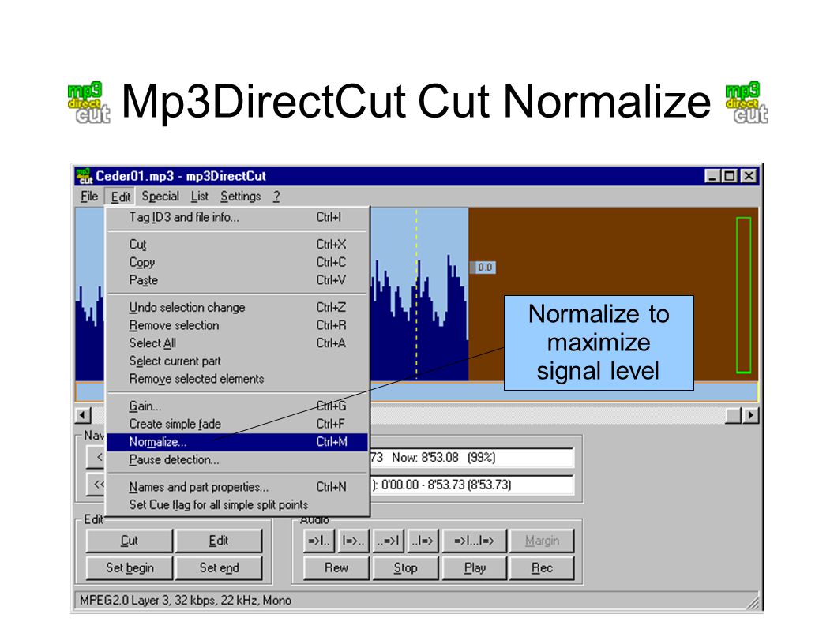Choose Copy from the Edit menu

click(237, 263)
